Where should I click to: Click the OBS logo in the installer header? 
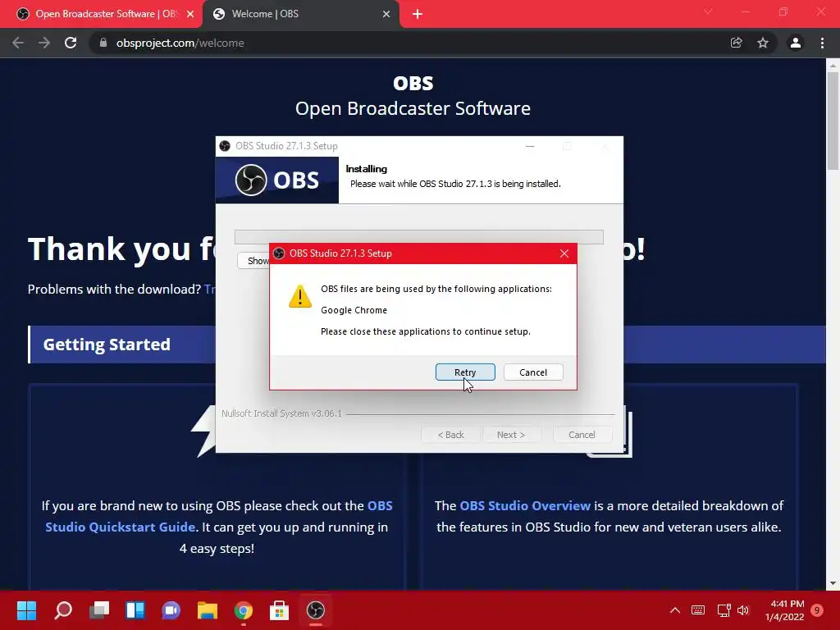[277, 180]
